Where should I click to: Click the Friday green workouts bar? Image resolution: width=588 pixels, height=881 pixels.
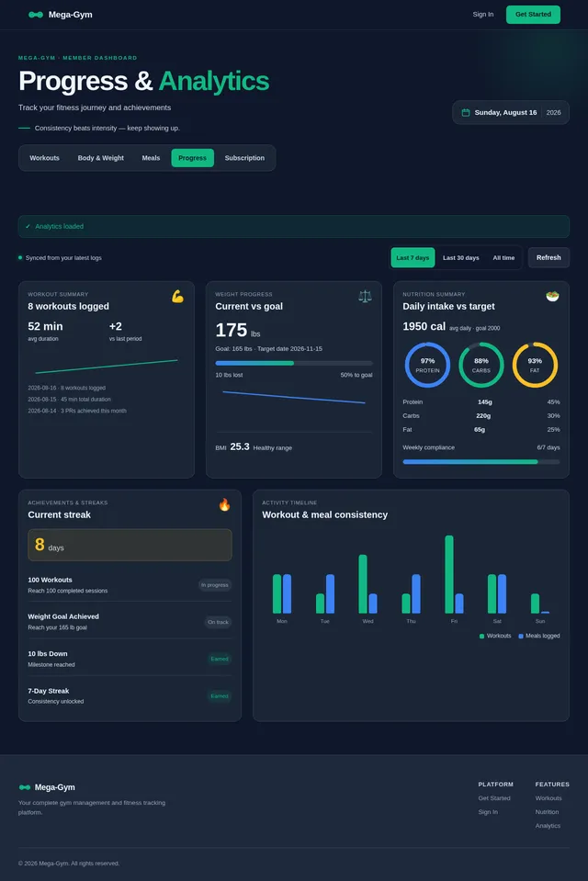(449, 574)
